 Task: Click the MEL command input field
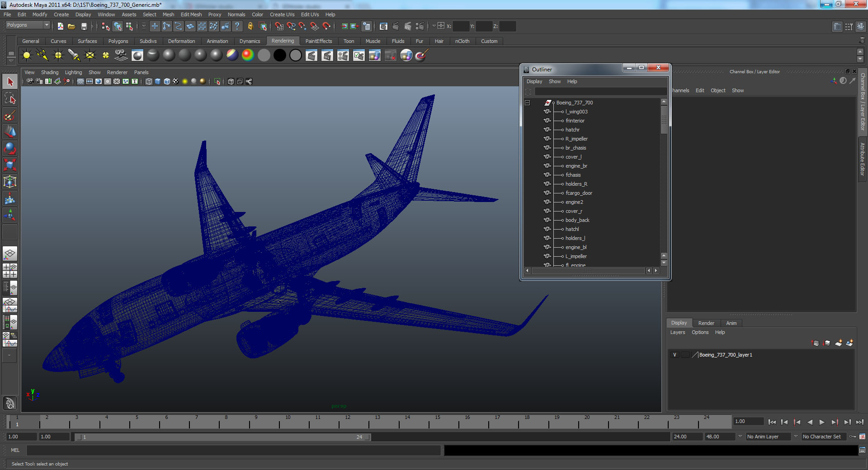pos(234,450)
